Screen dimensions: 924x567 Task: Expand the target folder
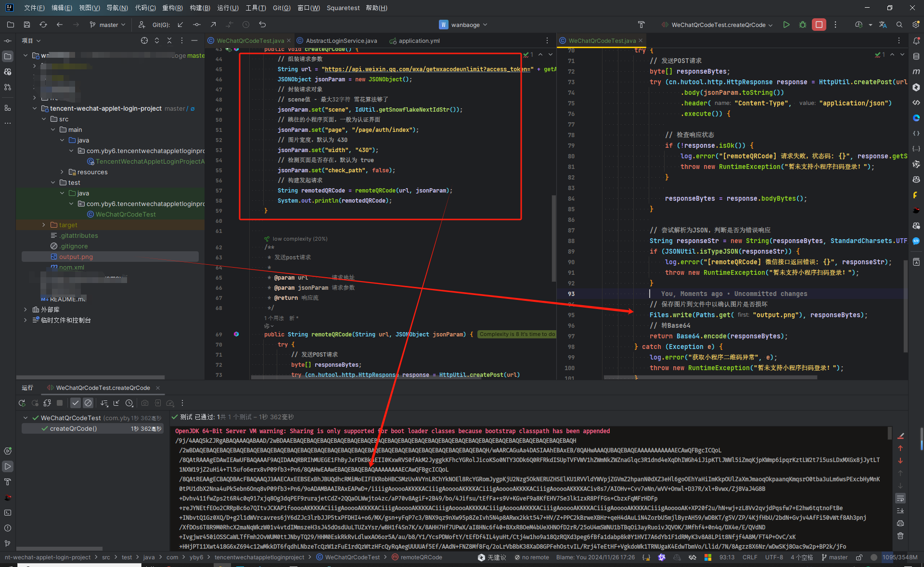click(44, 225)
